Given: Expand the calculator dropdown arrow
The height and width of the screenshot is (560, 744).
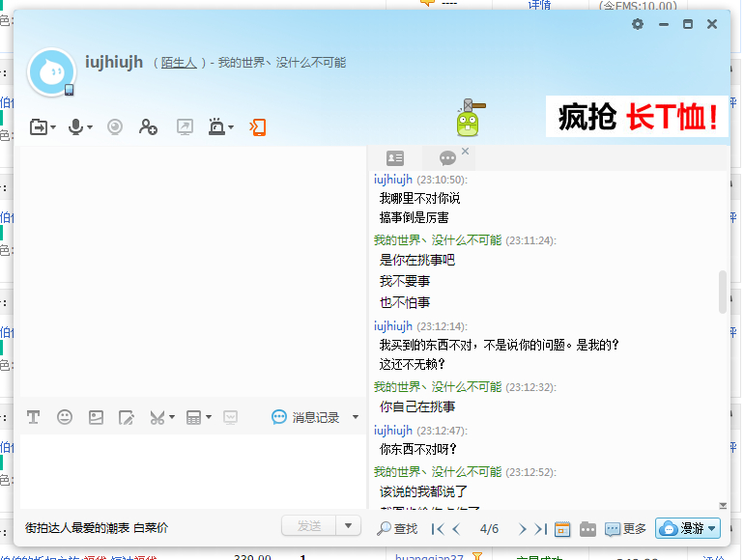Looking at the screenshot, I should (x=209, y=417).
